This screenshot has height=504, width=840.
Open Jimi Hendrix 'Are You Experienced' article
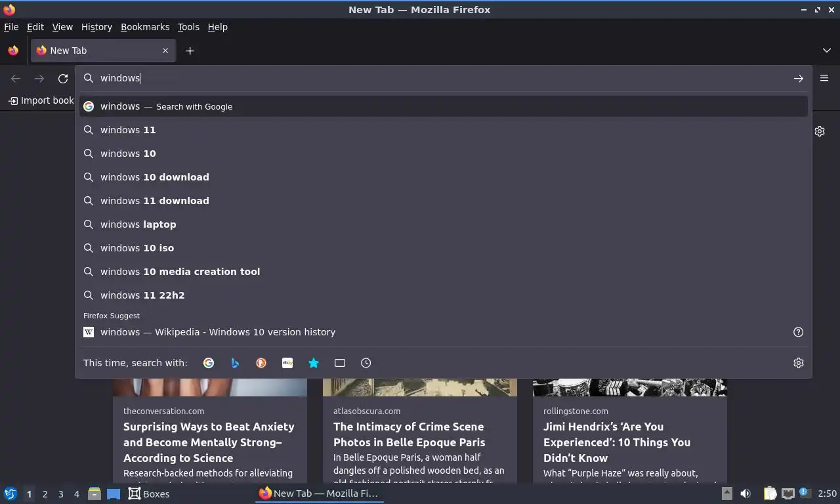[x=617, y=442]
